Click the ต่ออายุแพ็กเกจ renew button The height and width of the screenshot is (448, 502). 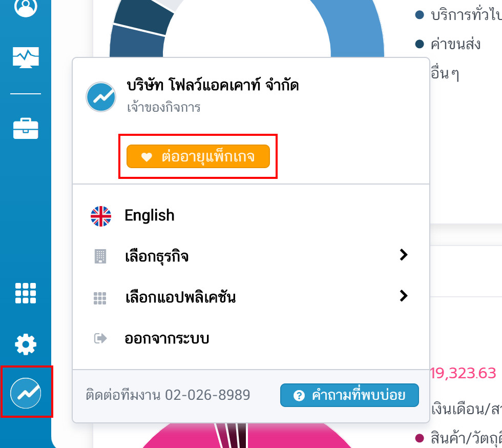(198, 156)
